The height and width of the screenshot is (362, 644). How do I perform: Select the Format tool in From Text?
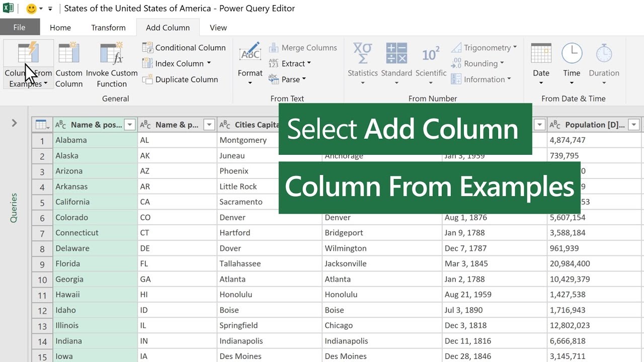(x=250, y=63)
